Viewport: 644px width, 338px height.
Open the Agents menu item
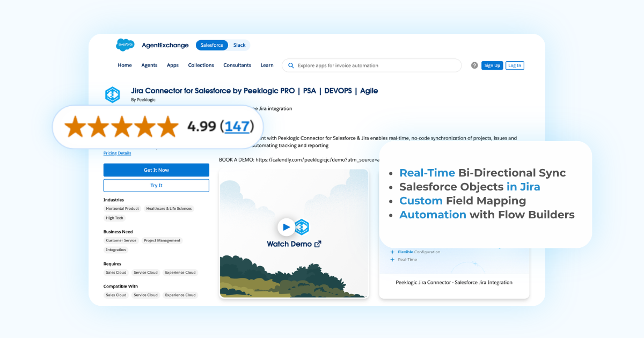149,65
